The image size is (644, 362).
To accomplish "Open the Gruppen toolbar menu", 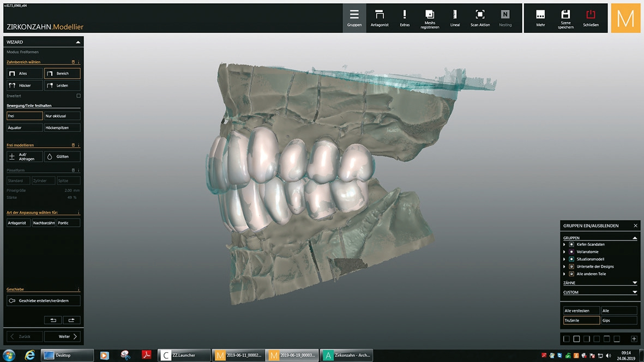I will (354, 18).
